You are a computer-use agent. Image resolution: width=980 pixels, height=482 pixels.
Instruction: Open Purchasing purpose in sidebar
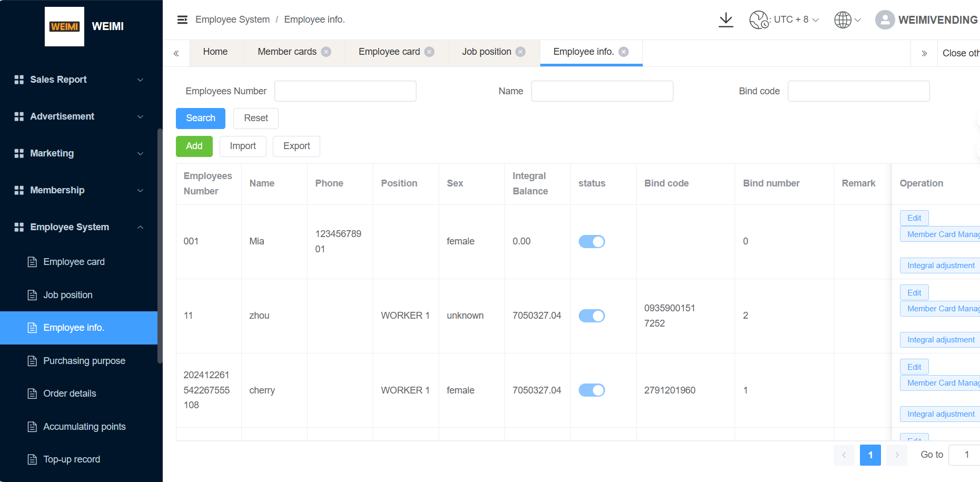point(84,361)
